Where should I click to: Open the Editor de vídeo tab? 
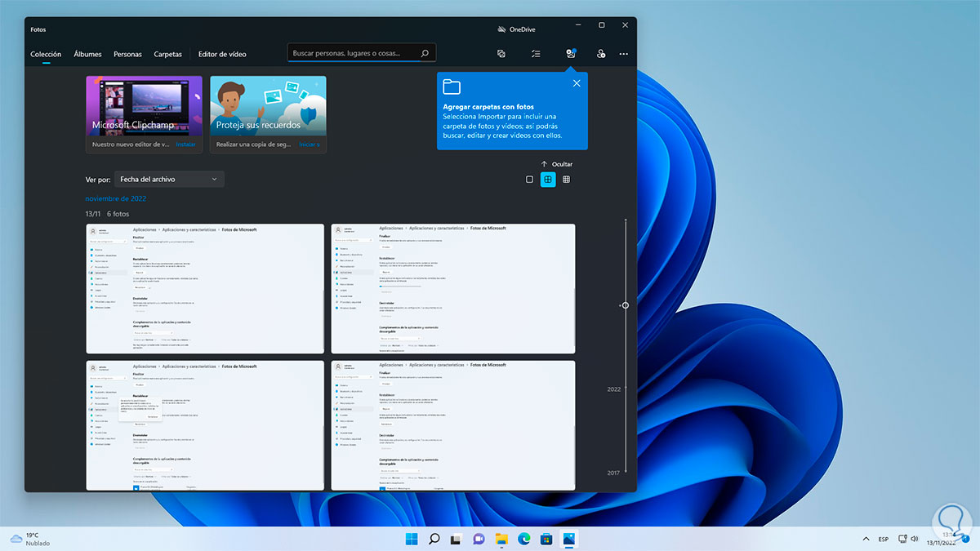[222, 55]
